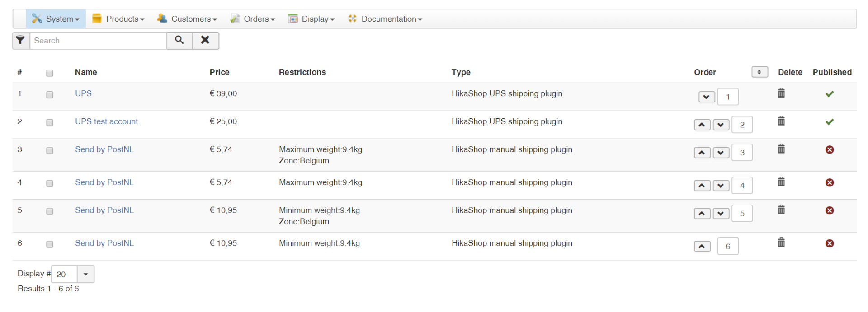Clear search with the X button

(x=205, y=41)
